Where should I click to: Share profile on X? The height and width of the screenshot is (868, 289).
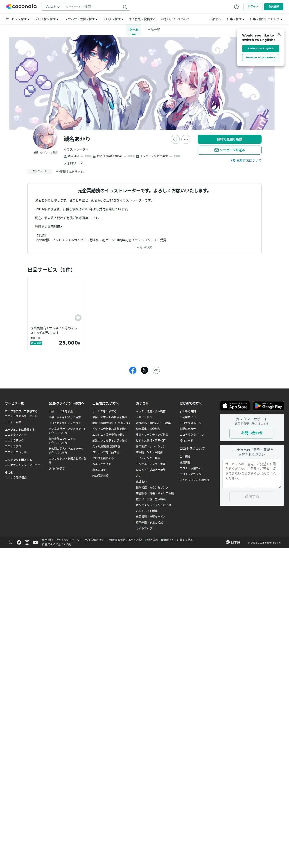coord(144,370)
